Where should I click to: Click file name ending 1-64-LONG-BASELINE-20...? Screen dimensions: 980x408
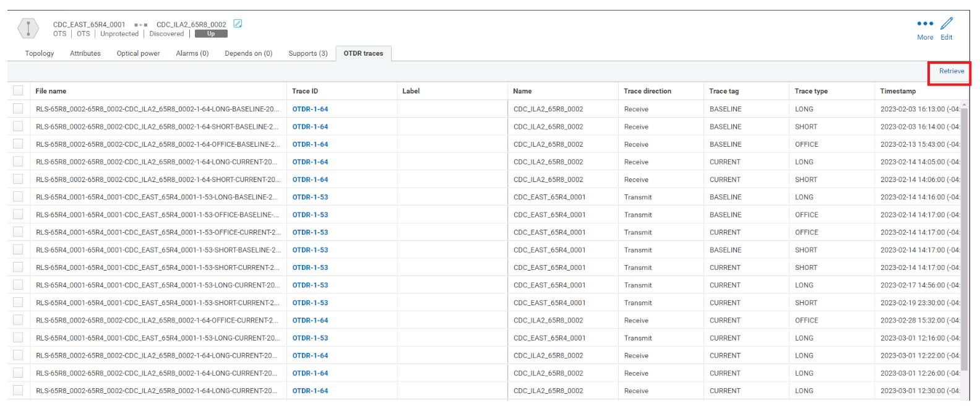(158, 109)
